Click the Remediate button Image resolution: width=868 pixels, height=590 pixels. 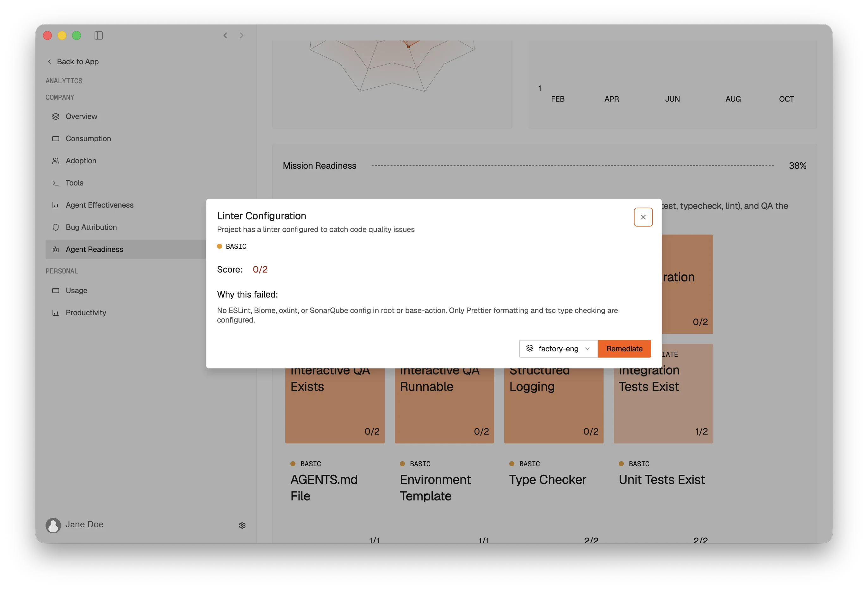pos(624,348)
